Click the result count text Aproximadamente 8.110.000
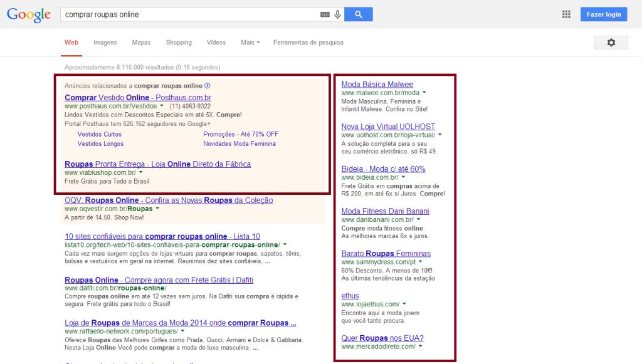 [x=142, y=68]
